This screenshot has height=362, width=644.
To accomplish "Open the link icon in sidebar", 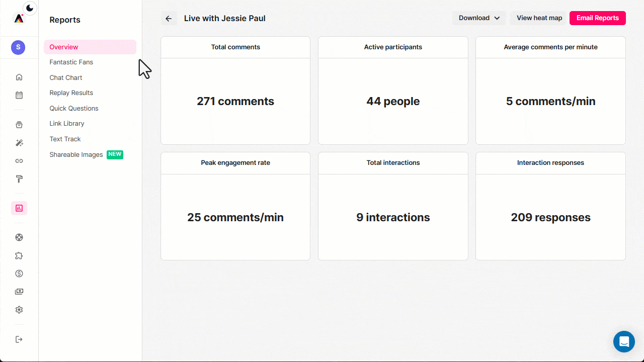I will pyautogui.click(x=19, y=161).
